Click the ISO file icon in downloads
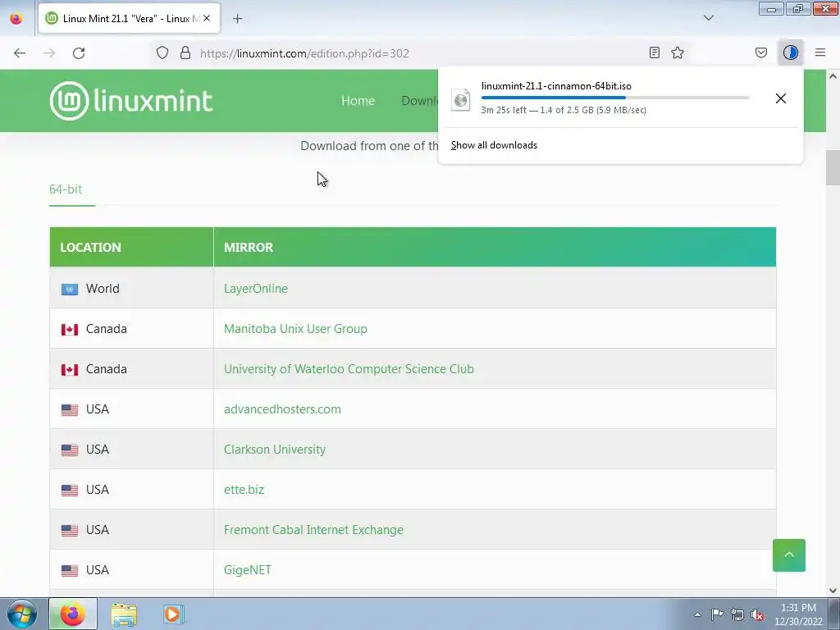The width and height of the screenshot is (840, 630). pyautogui.click(x=461, y=99)
